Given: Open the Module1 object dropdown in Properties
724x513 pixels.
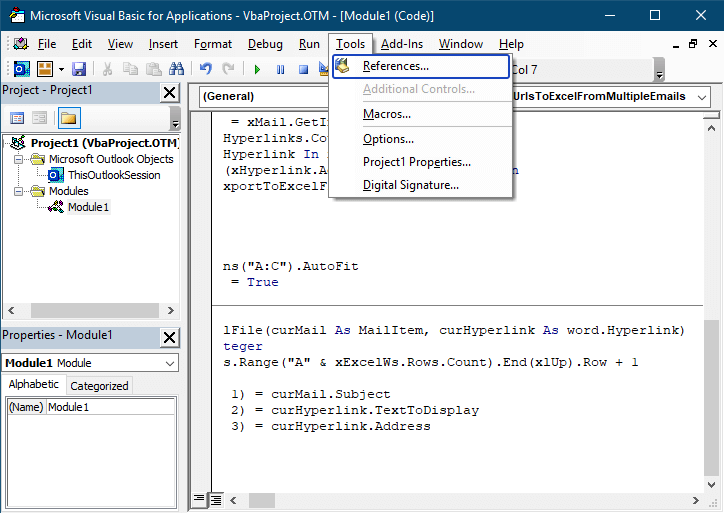Looking at the screenshot, I should (170, 363).
